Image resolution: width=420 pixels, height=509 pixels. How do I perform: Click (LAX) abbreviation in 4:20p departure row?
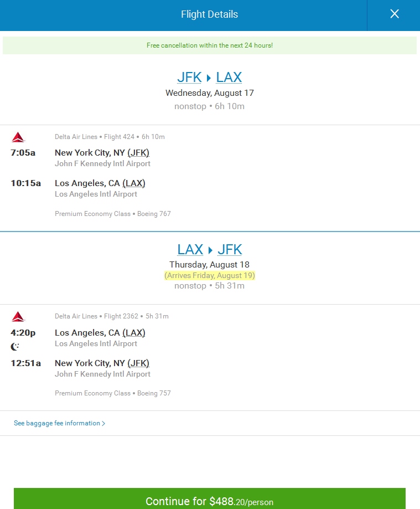[x=134, y=333]
